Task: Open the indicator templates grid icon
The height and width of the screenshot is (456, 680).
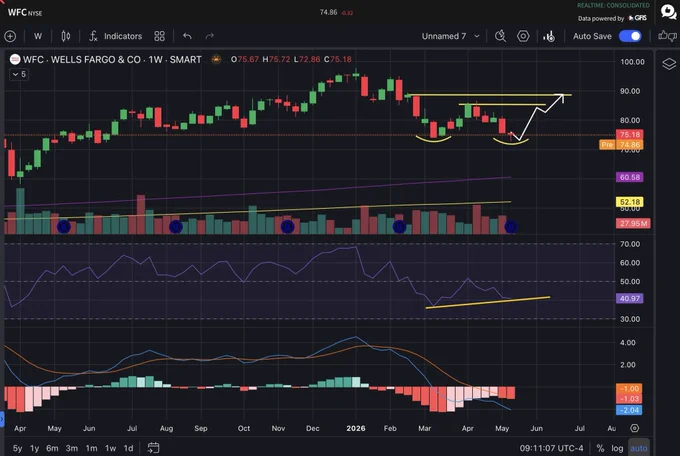Action: (x=160, y=36)
